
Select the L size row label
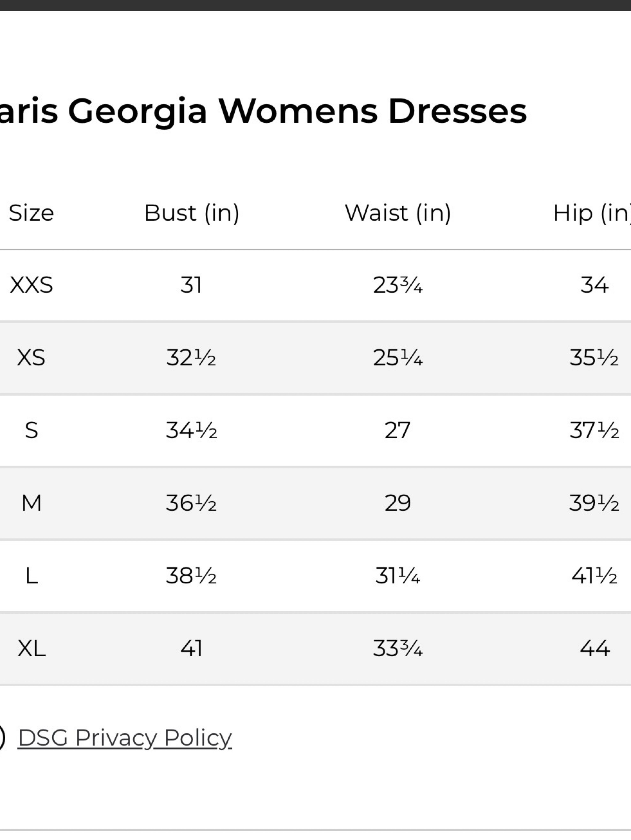click(x=31, y=576)
